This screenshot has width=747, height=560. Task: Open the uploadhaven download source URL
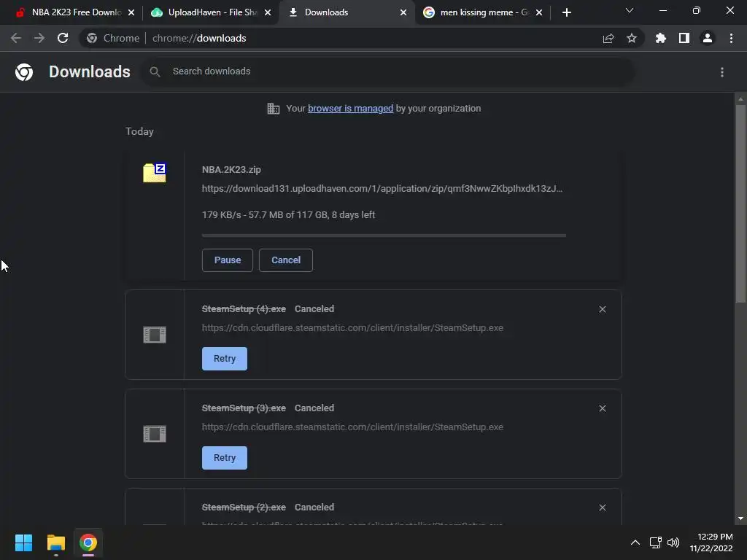pos(382,189)
